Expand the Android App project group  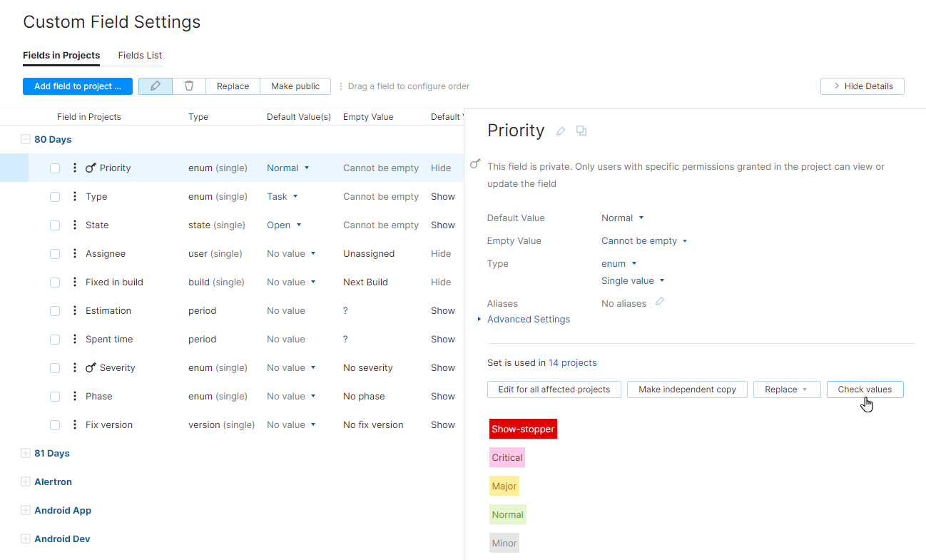26,510
